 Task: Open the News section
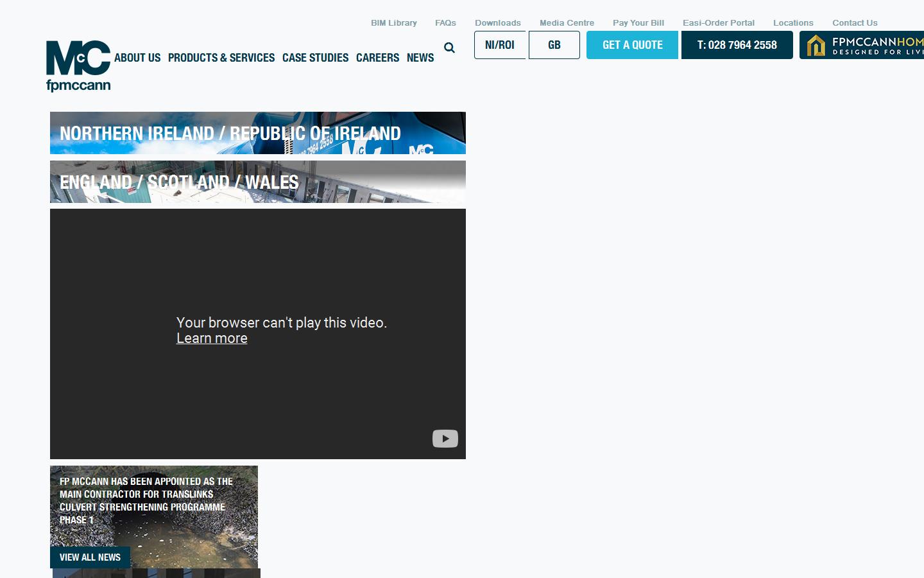pos(420,58)
